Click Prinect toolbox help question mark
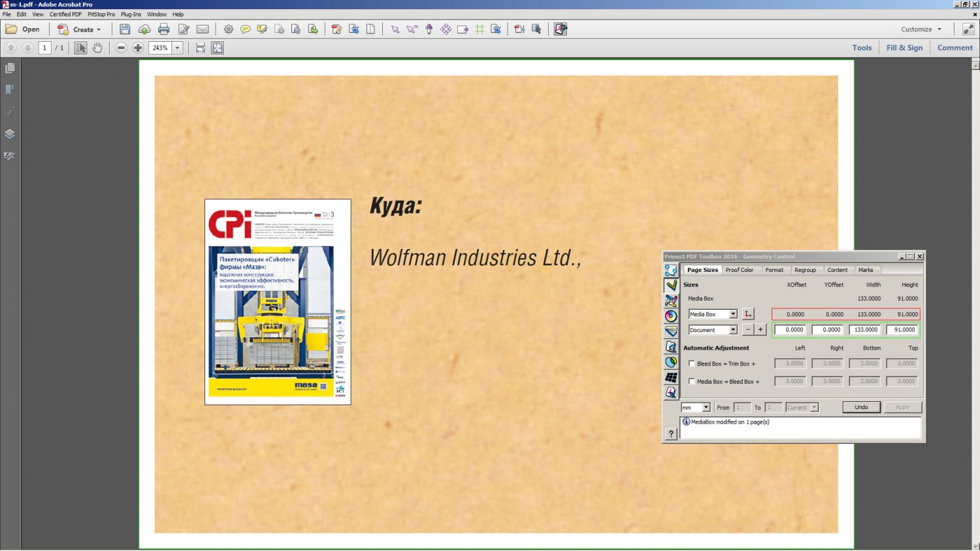This screenshot has height=551, width=980. tap(671, 434)
